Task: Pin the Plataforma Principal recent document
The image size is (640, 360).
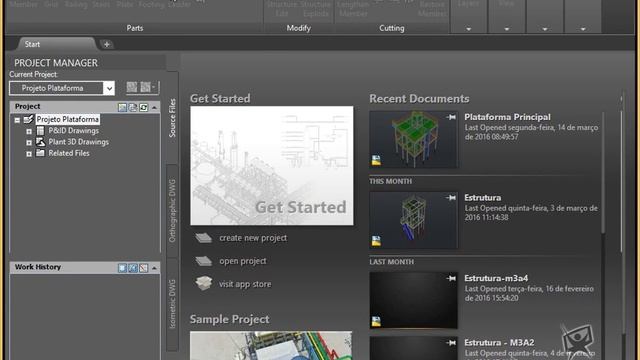Action: pyautogui.click(x=451, y=117)
